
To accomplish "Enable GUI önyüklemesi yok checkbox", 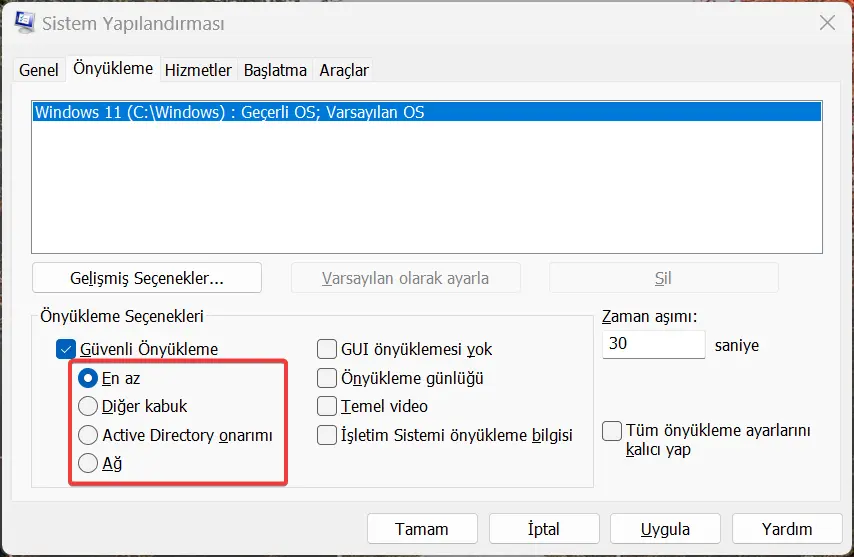I will tap(327, 349).
